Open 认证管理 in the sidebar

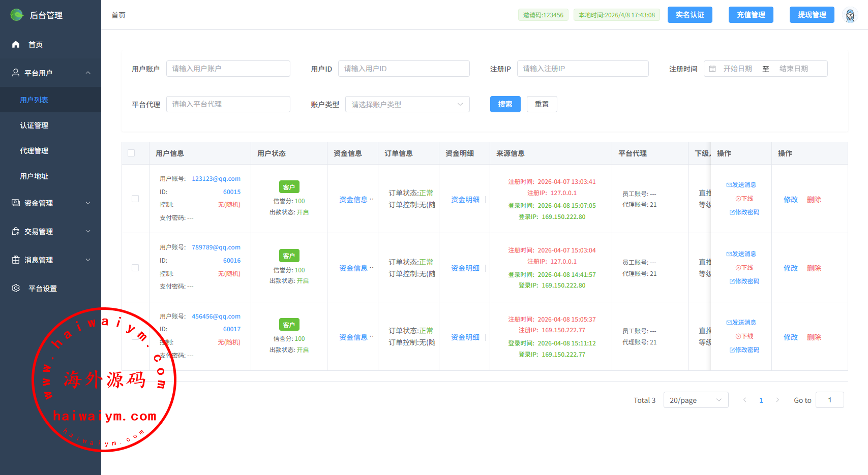click(x=34, y=125)
